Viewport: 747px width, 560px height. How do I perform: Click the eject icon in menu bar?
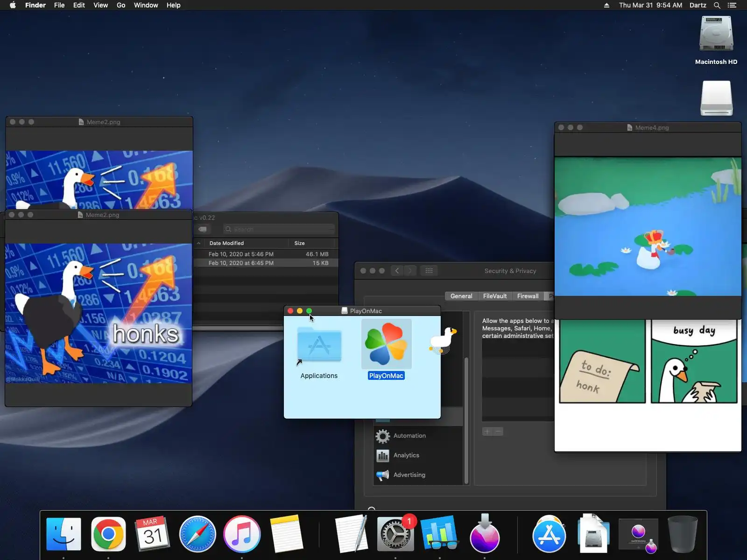point(606,5)
